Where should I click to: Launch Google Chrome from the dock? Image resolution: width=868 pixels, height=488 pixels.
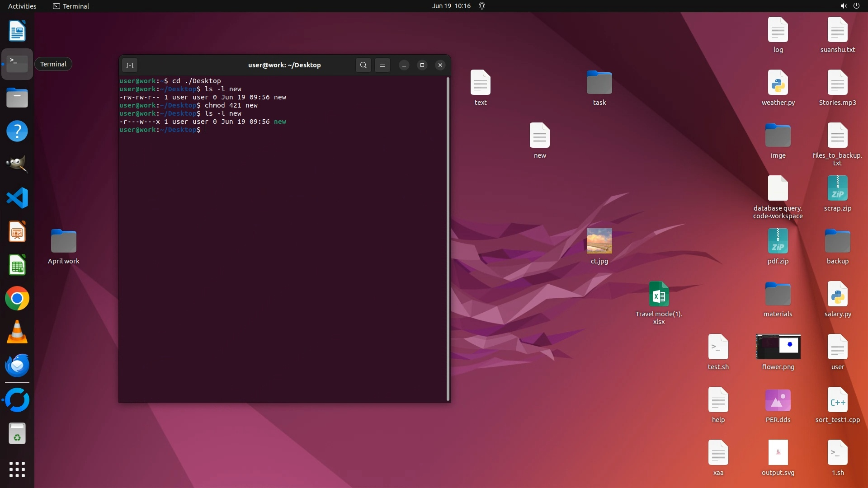coord(17,299)
